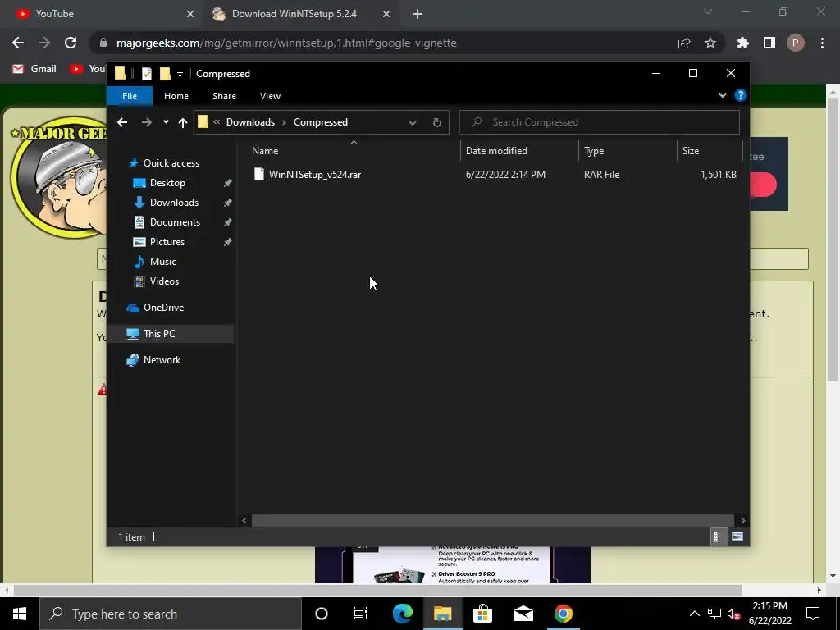
Task: Open the Home ribbon tab
Action: click(x=176, y=96)
